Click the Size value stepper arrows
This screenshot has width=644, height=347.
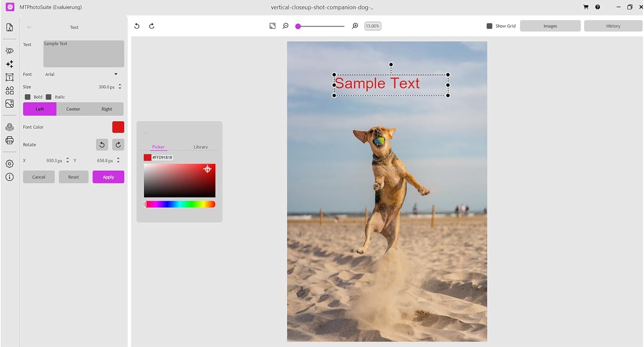120,87
